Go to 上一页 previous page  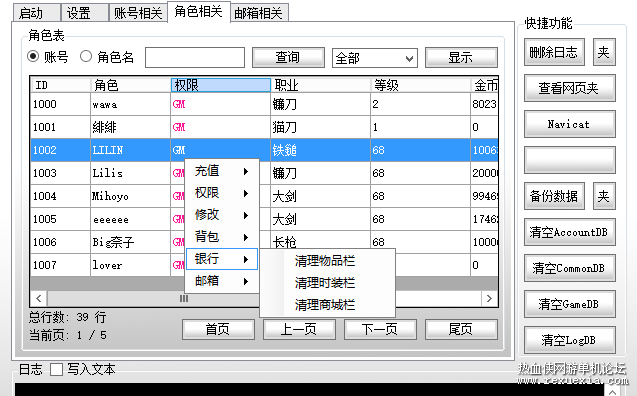click(x=299, y=329)
